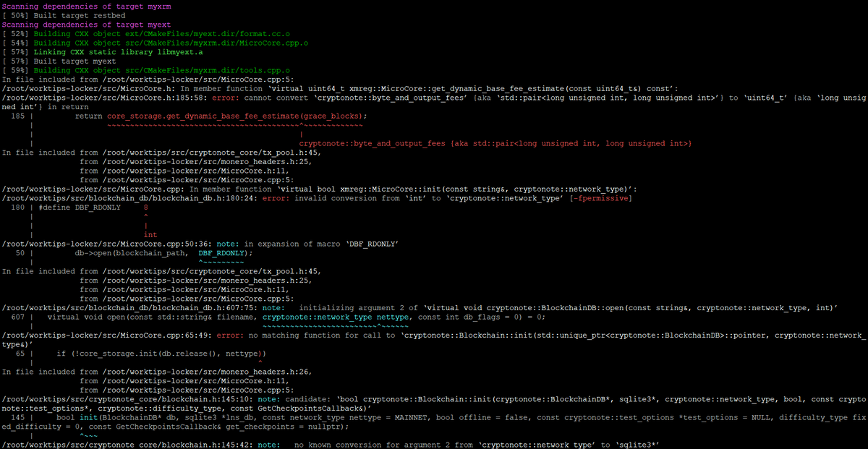Screen dimensions: 868x449
Task: Click the blockchain_db.h:607:75 note line
Action: [x=420, y=308]
